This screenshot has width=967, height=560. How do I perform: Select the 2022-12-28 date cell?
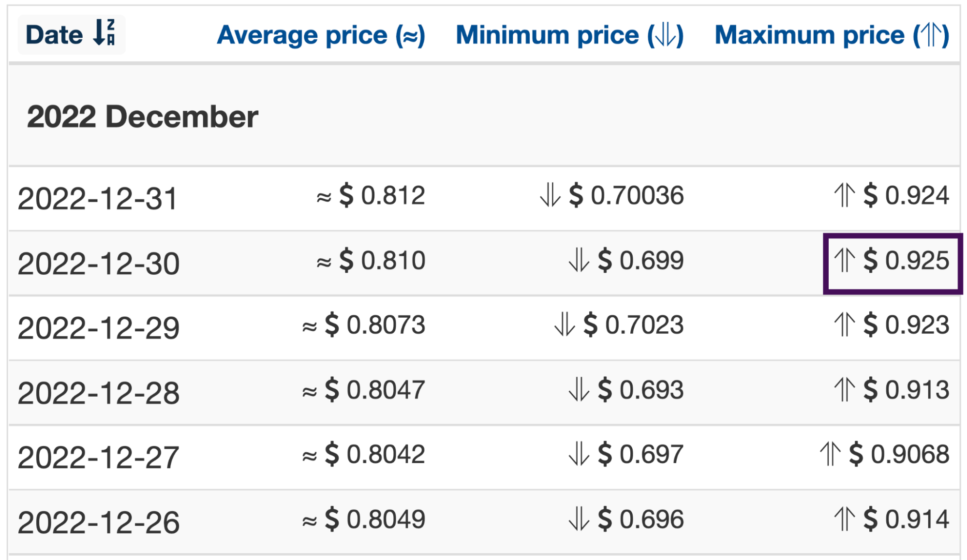[x=98, y=393]
